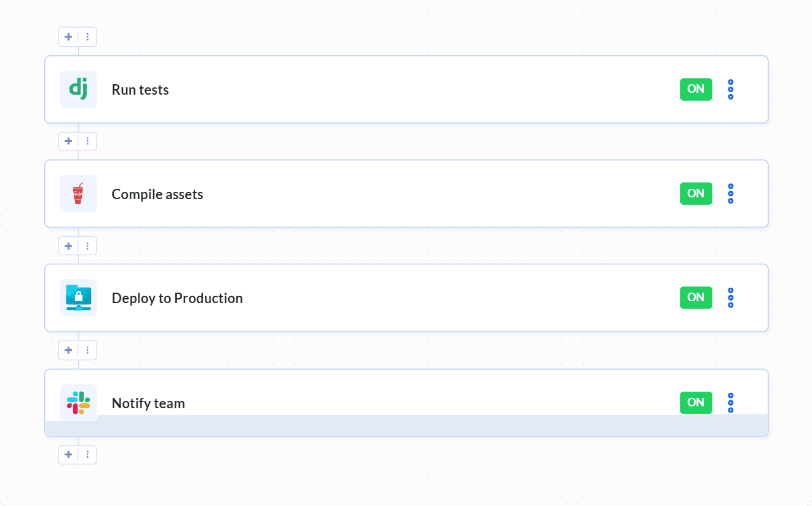
Task: Disable the Compile assets step toggle
Action: pos(696,193)
